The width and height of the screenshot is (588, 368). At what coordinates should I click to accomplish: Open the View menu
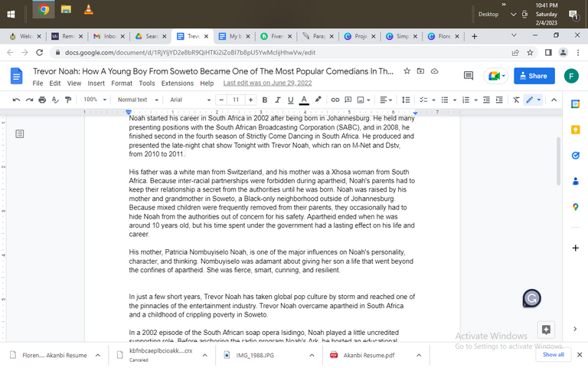(x=73, y=84)
